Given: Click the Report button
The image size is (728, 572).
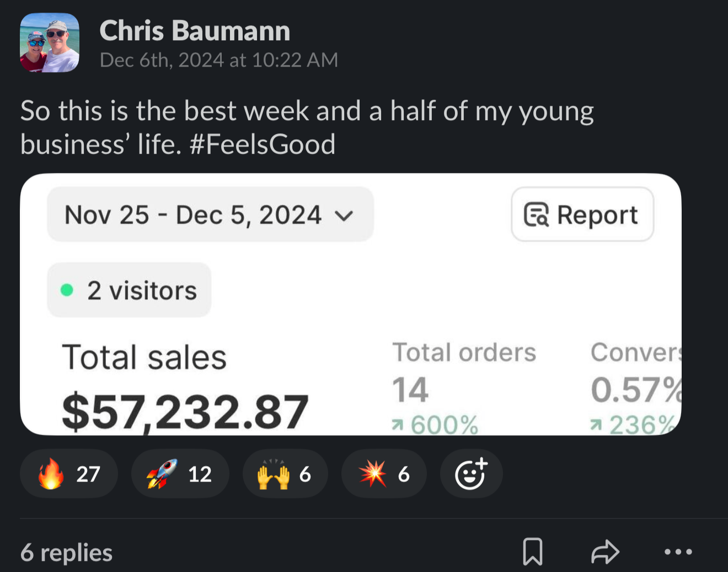Looking at the screenshot, I should point(582,215).
